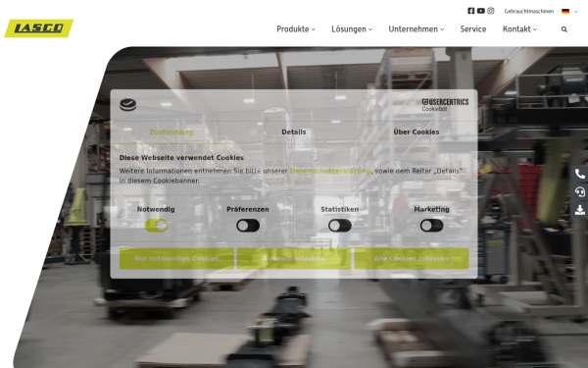Screen dimensions: 588x368
Task: Click the Präferenzen label
Action: [x=248, y=209]
